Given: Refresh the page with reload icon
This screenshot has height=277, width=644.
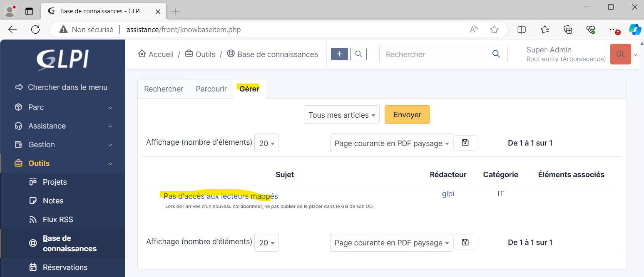Looking at the screenshot, I should tap(35, 30).
